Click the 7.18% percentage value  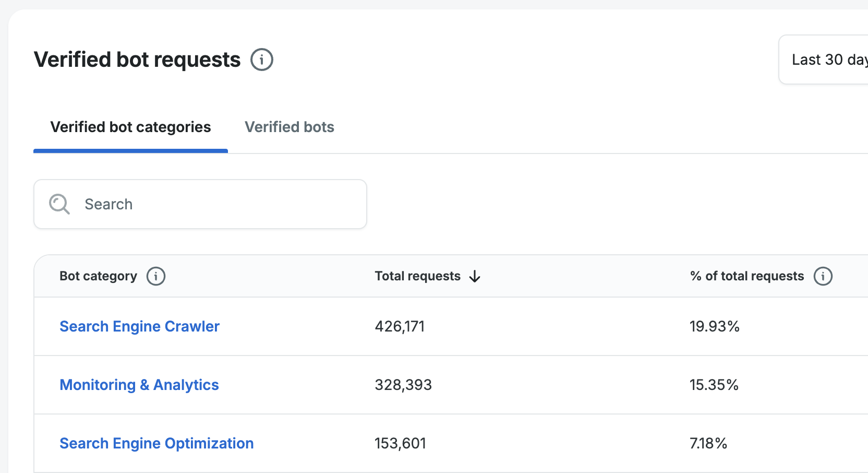tap(708, 443)
